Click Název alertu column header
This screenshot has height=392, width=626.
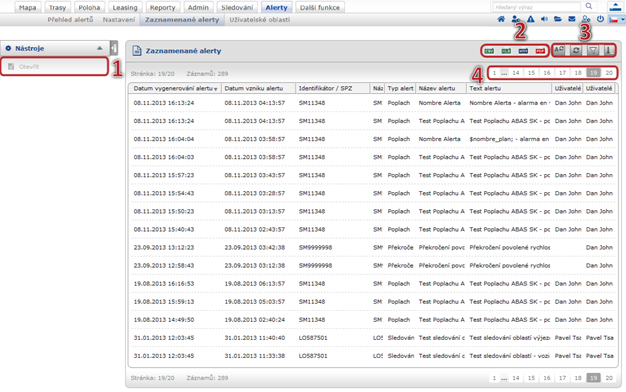(440, 89)
